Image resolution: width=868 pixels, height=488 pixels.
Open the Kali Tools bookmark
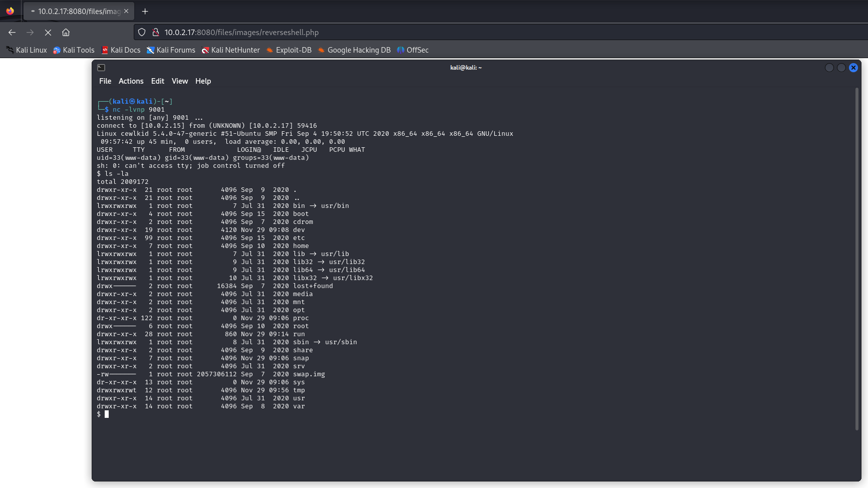(x=74, y=50)
